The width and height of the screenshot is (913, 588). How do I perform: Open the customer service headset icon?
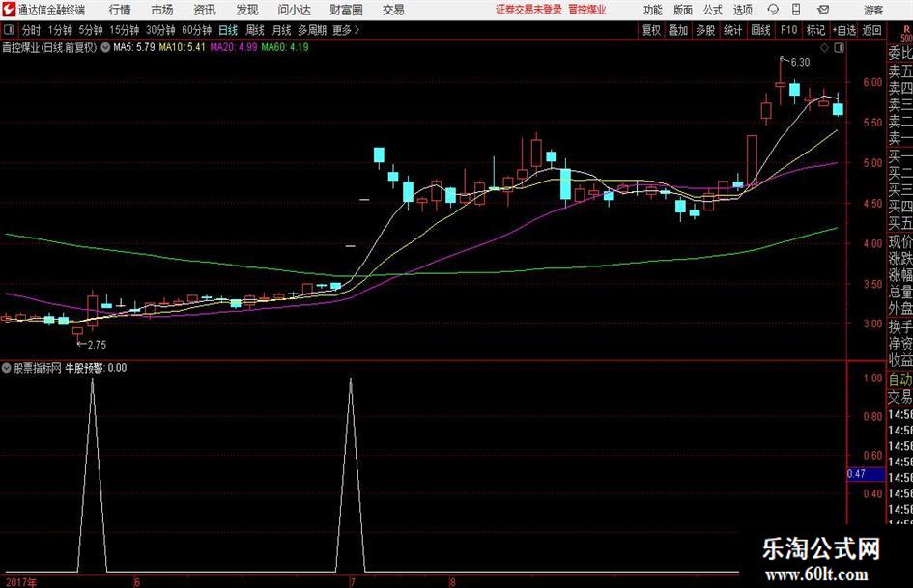pos(773,10)
